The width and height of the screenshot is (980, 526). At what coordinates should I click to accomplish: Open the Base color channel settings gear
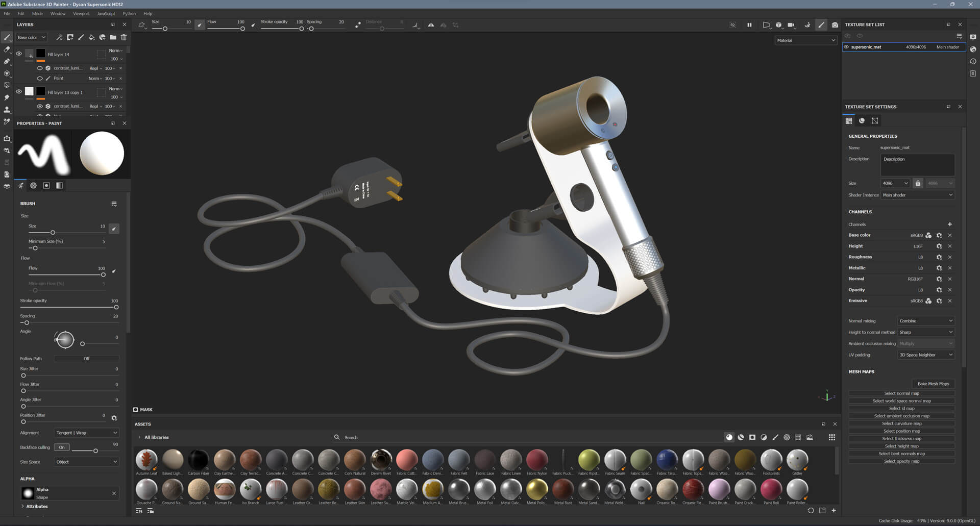tap(939, 235)
